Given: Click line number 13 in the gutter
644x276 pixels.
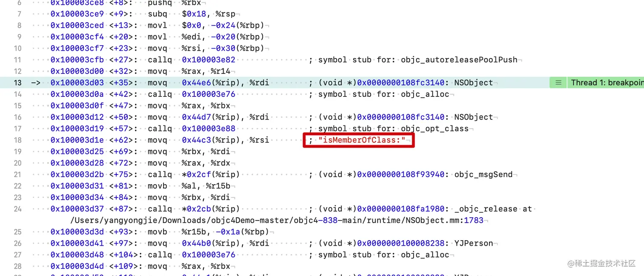Looking at the screenshot, I should point(17,82).
